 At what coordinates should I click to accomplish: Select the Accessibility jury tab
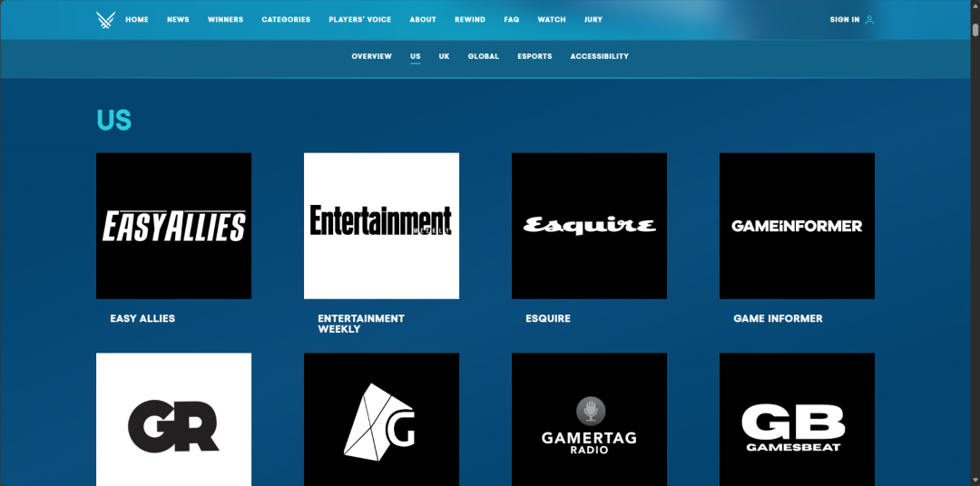coord(599,56)
